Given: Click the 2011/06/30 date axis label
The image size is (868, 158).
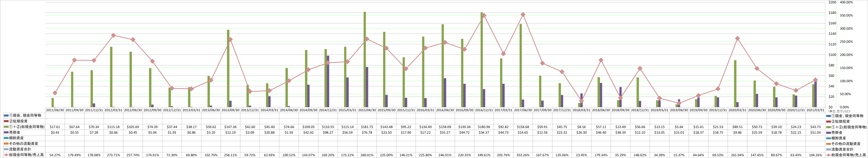Looking at the screenshot, I should [55, 110].
